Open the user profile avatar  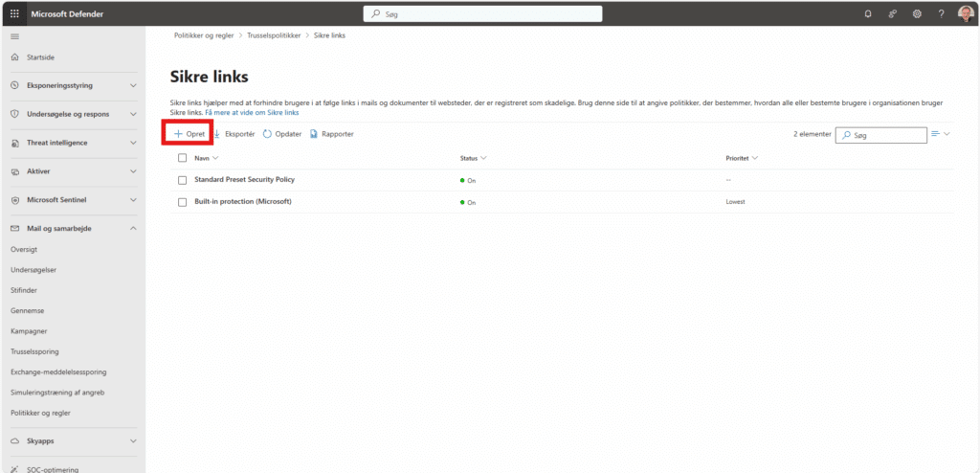pyautogui.click(x=966, y=13)
